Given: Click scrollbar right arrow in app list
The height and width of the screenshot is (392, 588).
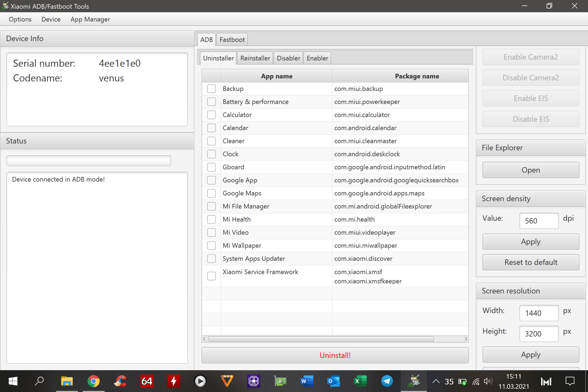Looking at the screenshot, I should (x=466, y=339).
